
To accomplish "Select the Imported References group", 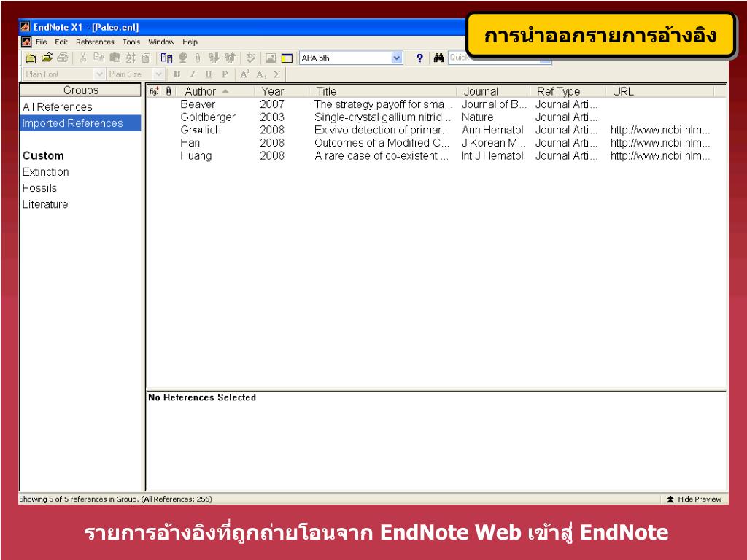I will tap(80, 123).
